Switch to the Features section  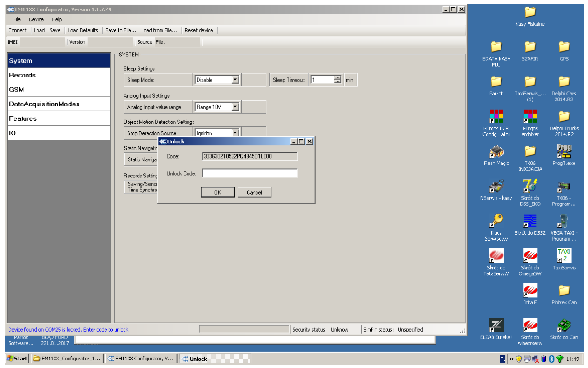tap(59, 118)
